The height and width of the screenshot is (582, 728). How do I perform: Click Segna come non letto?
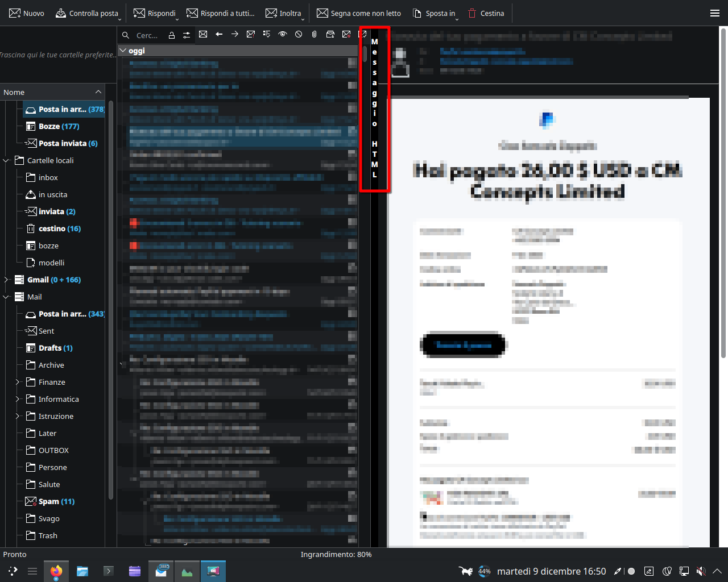tap(359, 13)
